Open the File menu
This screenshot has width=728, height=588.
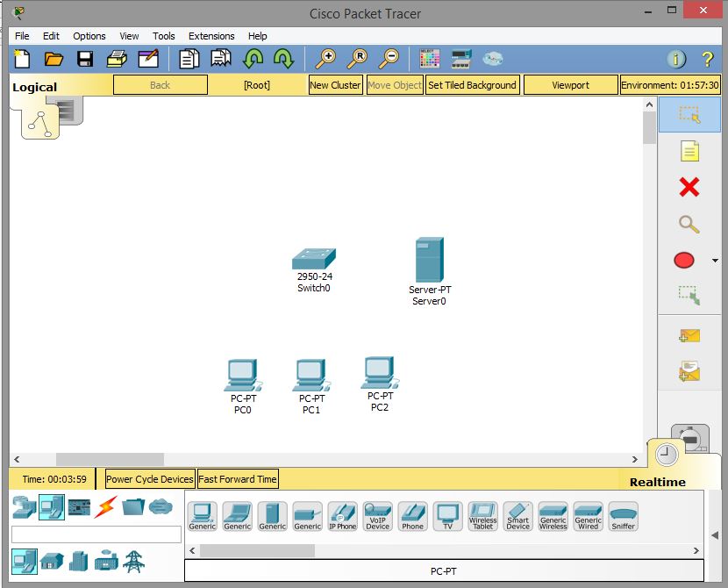22,36
